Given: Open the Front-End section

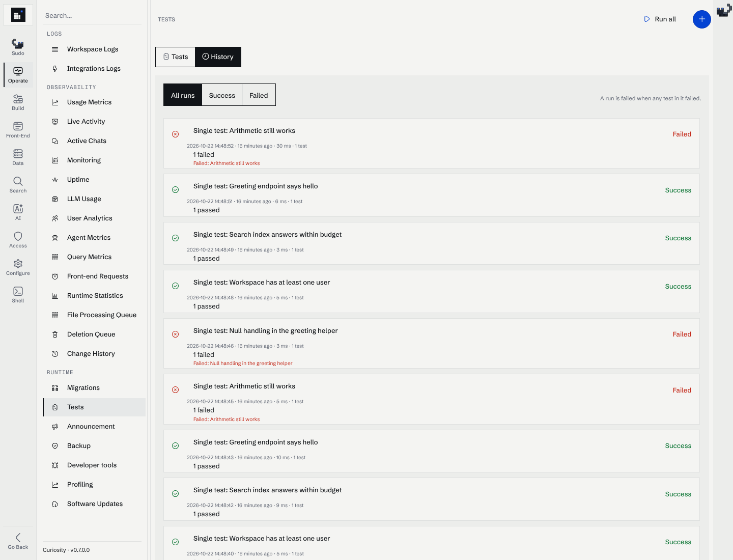Looking at the screenshot, I should click(x=18, y=129).
